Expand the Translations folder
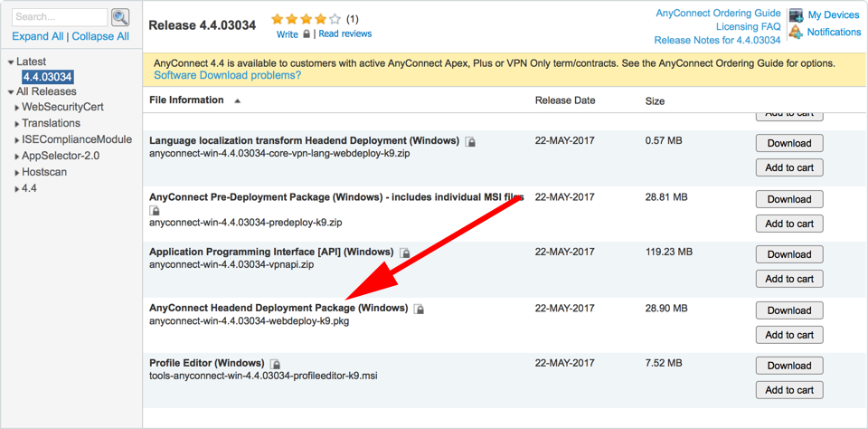868x429 pixels. [x=17, y=124]
